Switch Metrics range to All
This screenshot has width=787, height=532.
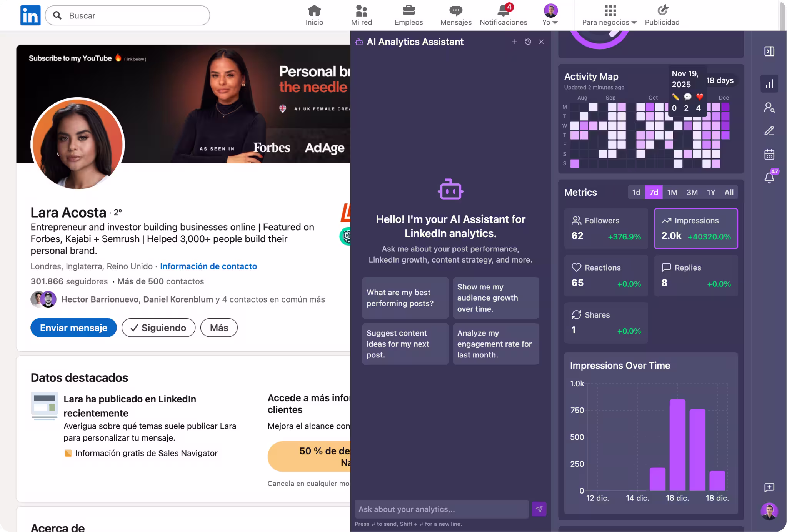tap(729, 192)
